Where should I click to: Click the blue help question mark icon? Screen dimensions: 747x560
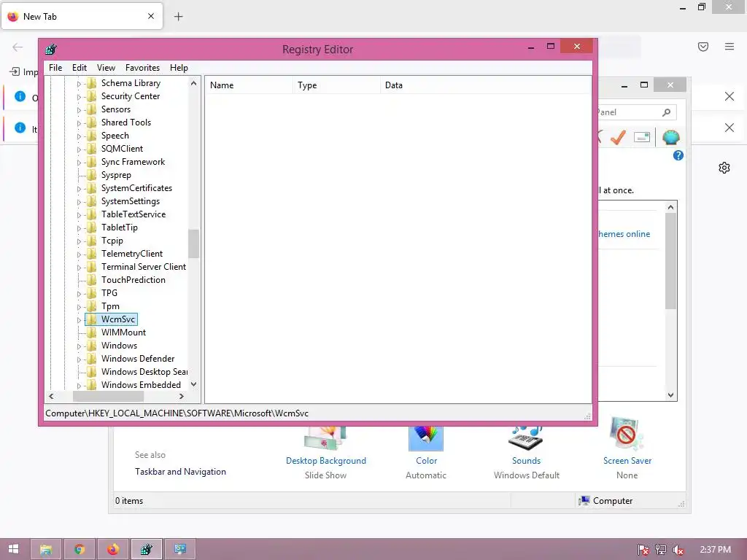click(678, 155)
